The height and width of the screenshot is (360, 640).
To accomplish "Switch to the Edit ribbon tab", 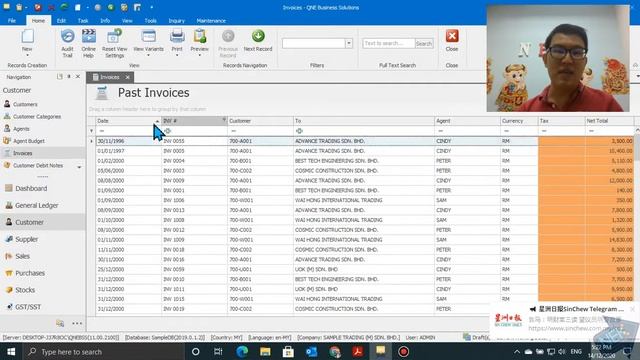I will tap(61, 20).
